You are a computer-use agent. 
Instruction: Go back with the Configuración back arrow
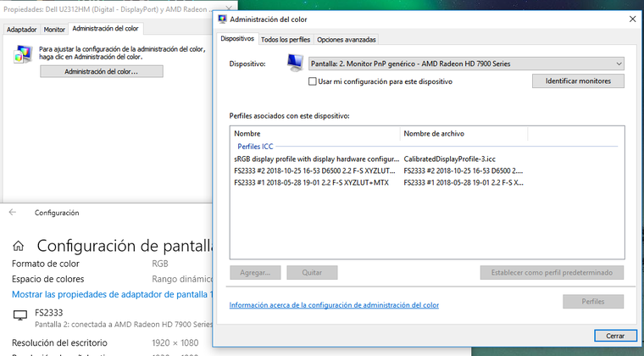point(13,212)
